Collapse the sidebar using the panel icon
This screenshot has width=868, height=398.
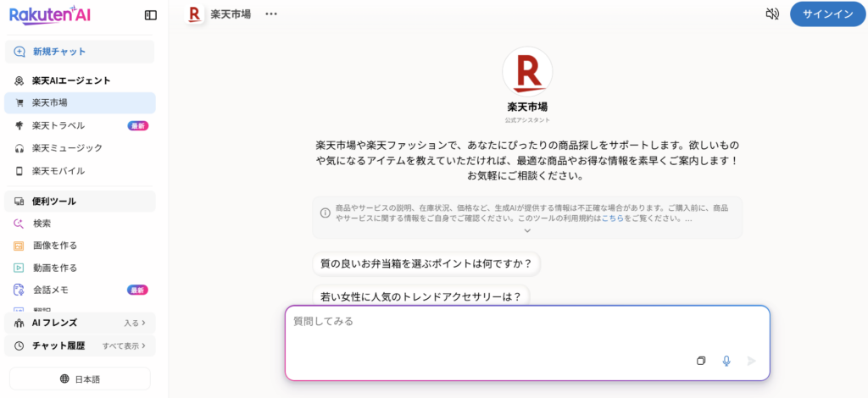point(151,14)
